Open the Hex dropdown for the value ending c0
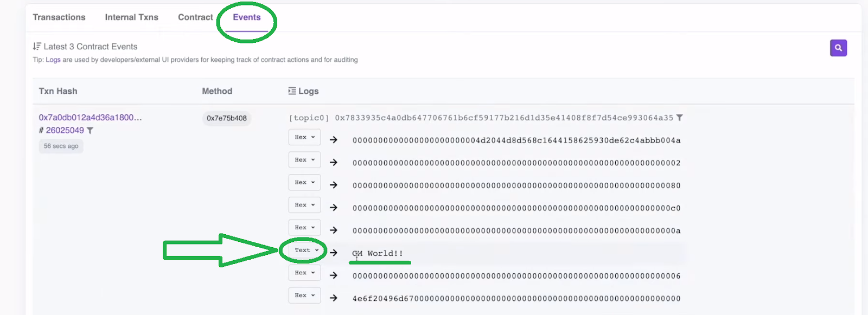 pos(304,205)
